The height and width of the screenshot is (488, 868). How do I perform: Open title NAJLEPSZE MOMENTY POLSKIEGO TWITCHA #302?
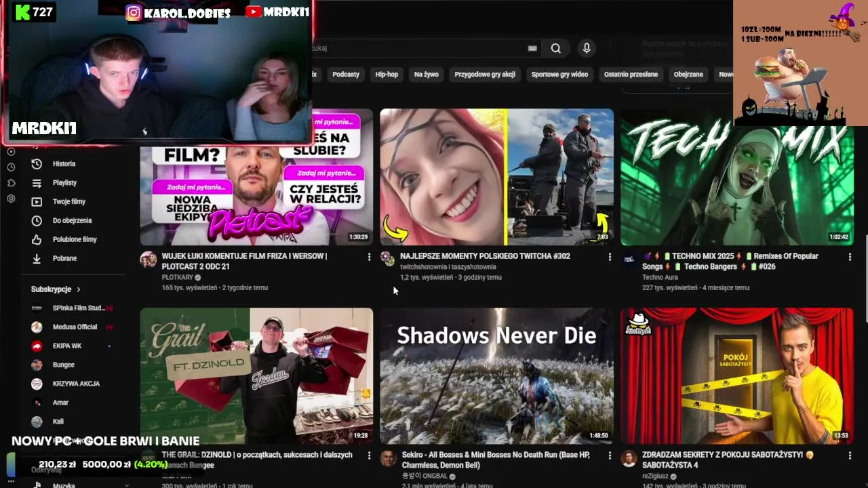[485, 256]
